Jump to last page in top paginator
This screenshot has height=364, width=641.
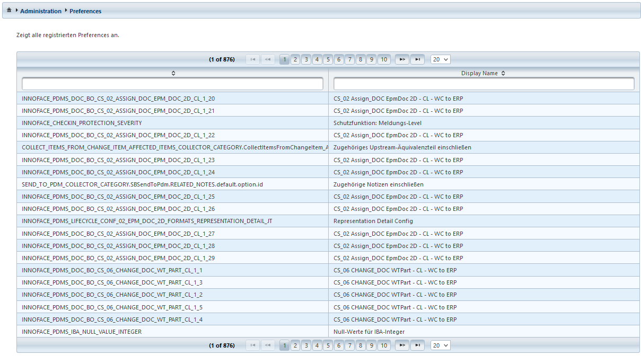point(418,59)
